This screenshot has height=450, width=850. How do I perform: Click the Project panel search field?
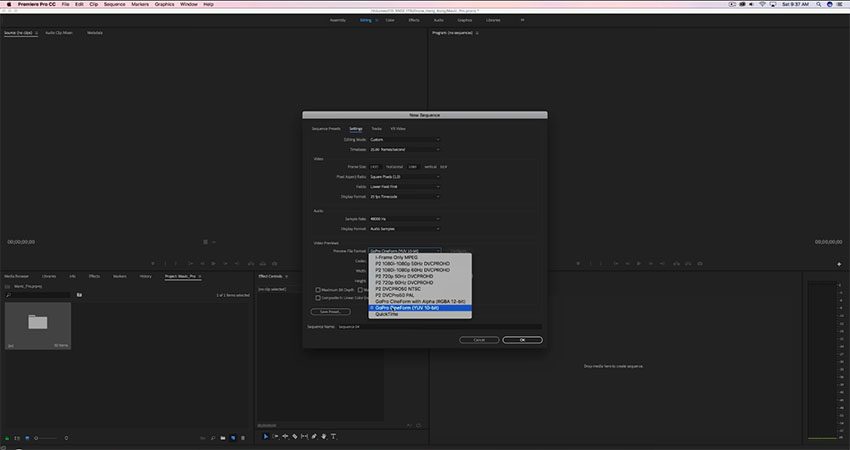point(37,295)
